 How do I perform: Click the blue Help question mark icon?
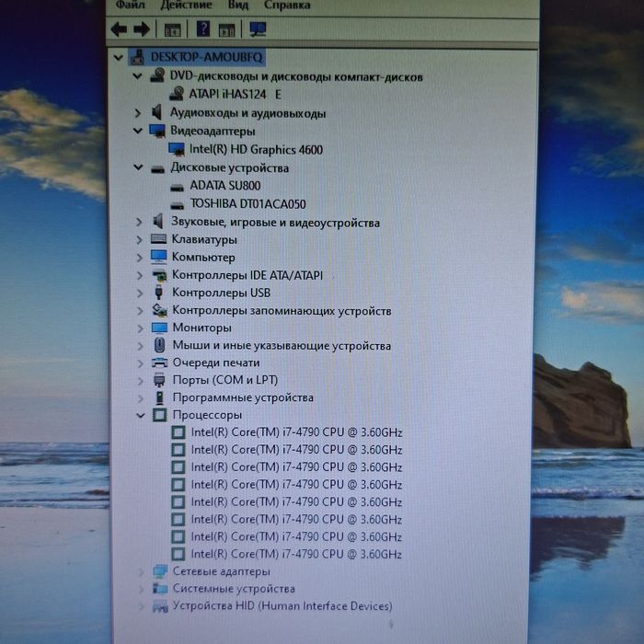(x=203, y=29)
